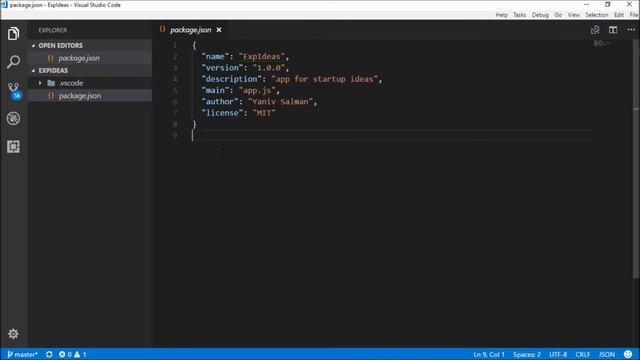Click the "version" key on line 3
The width and height of the screenshot is (640, 360).
(222, 68)
